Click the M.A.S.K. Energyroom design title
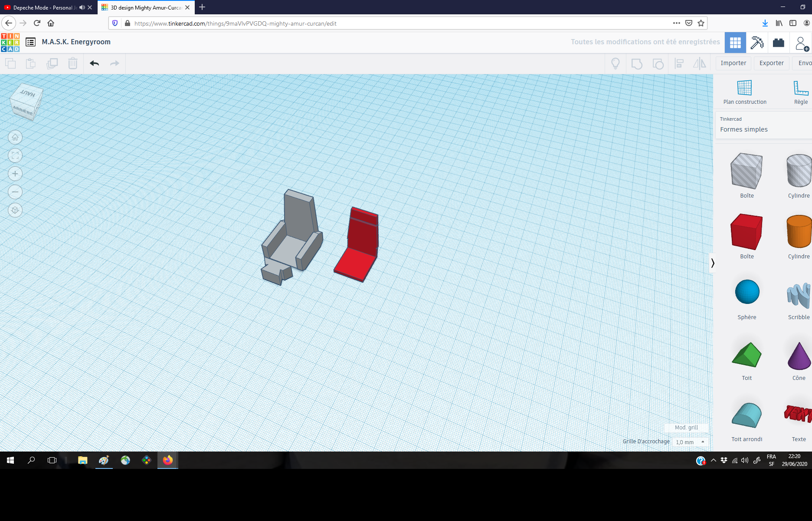The width and height of the screenshot is (812, 521). click(76, 42)
